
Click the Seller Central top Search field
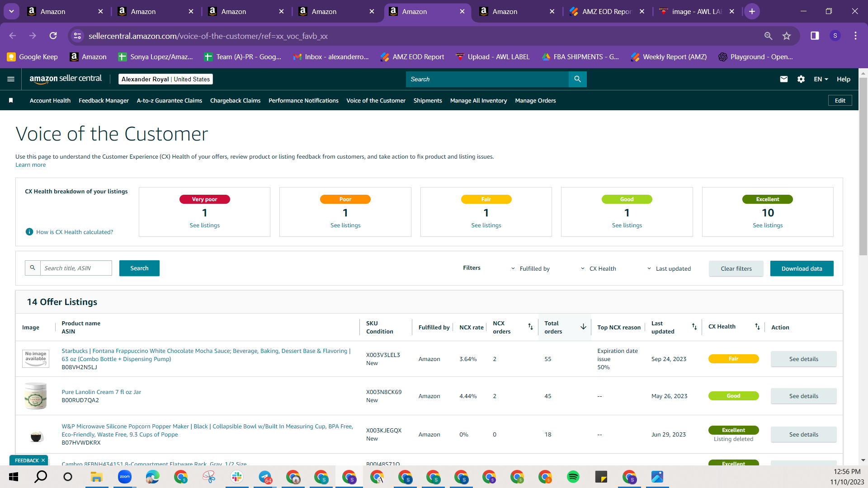(x=487, y=79)
